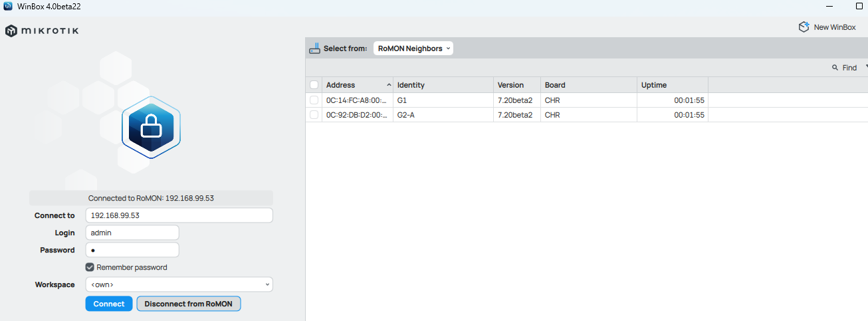
Task: Open the Workspace dropdown
Action: tap(179, 284)
